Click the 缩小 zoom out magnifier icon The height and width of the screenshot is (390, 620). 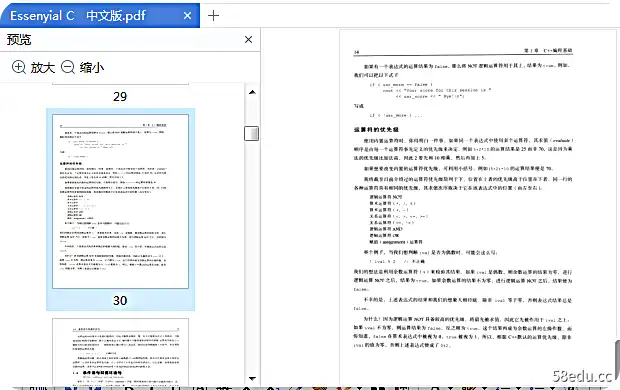coord(68,67)
